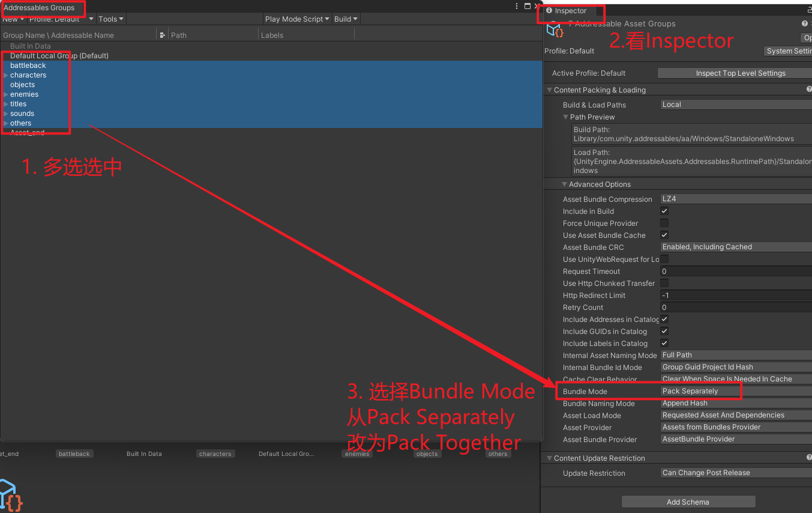Open the Tools menu
The height and width of the screenshot is (513, 812).
coord(111,19)
